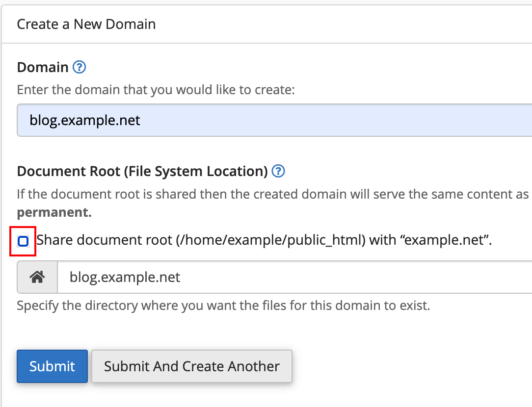Submit the new domain form
Image resolution: width=532 pixels, height=407 pixels.
(x=52, y=366)
